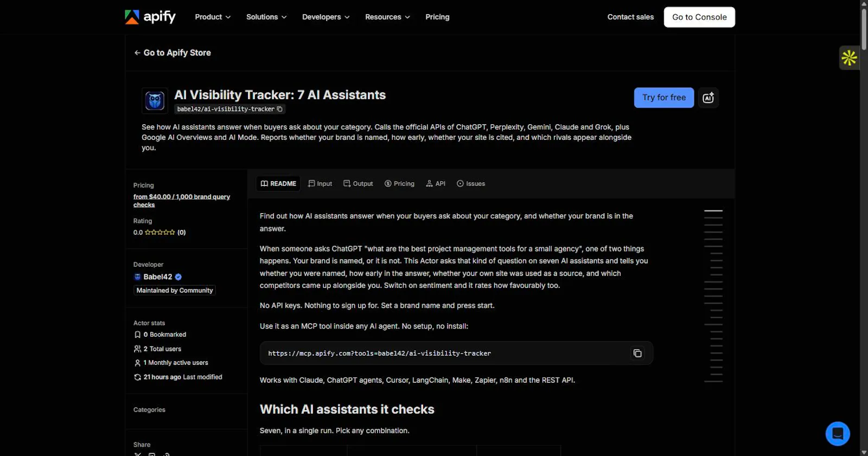This screenshot has width=868, height=456.
Task: Open the Issues tab
Action: [471, 184]
